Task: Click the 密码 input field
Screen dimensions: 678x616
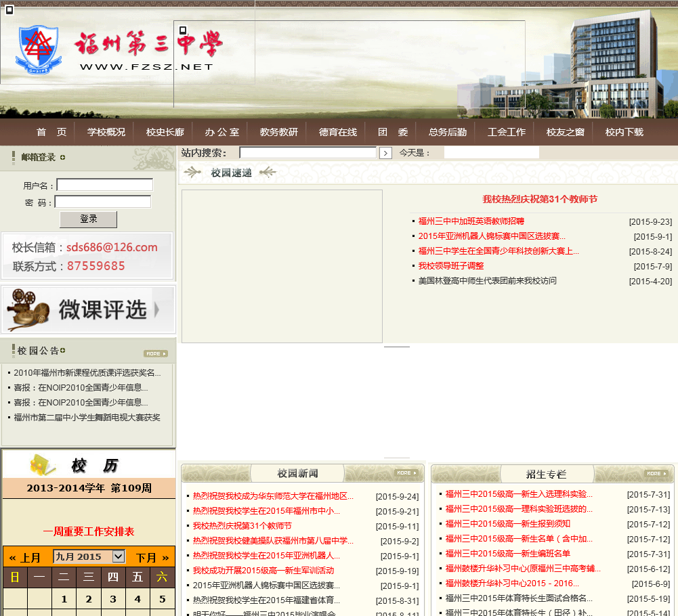Action: click(x=103, y=202)
